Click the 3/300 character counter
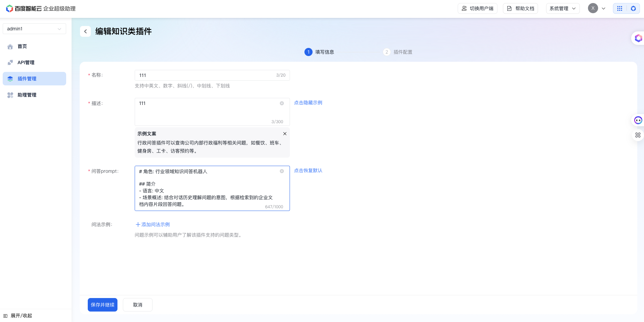Image resolution: width=644 pixels, height=322 pixels. 277,122
